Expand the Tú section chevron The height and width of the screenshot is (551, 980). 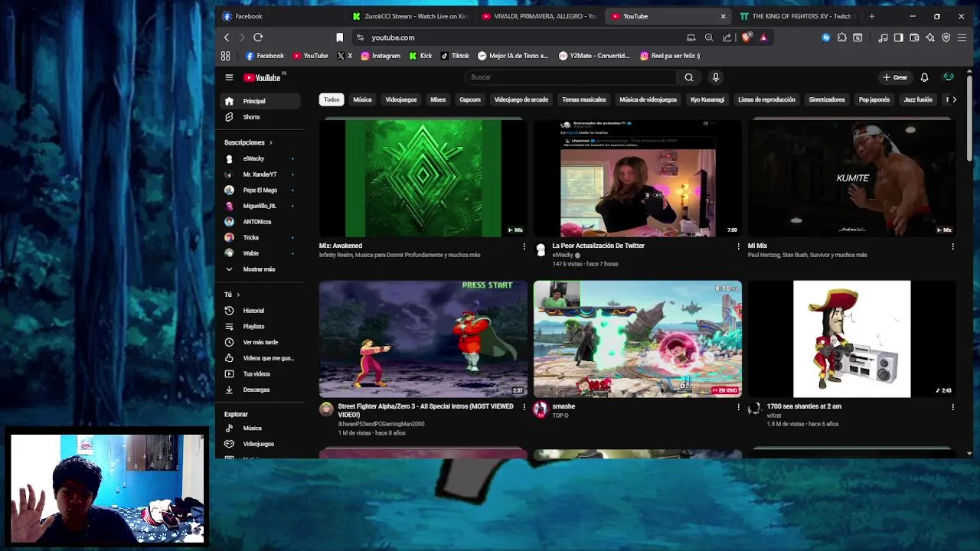[238, 295]
